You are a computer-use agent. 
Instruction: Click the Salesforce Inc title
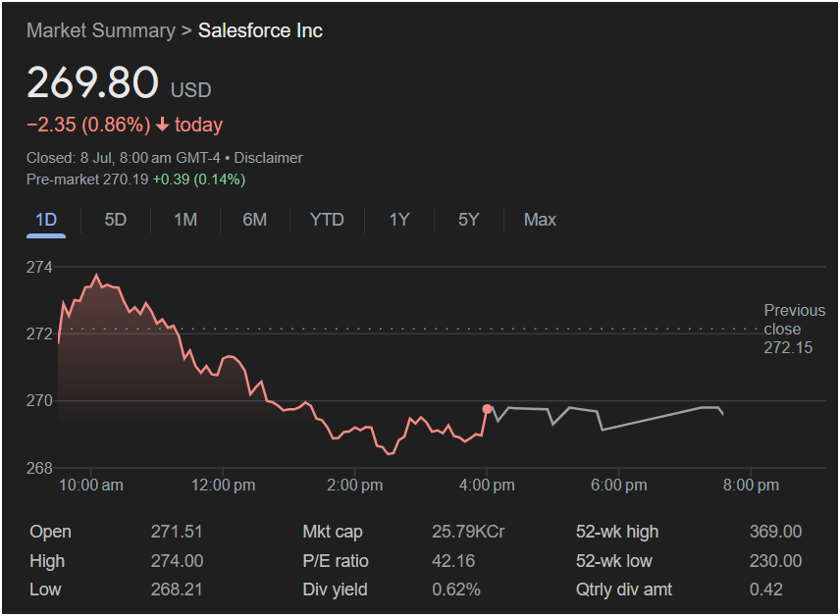point(260,31)
